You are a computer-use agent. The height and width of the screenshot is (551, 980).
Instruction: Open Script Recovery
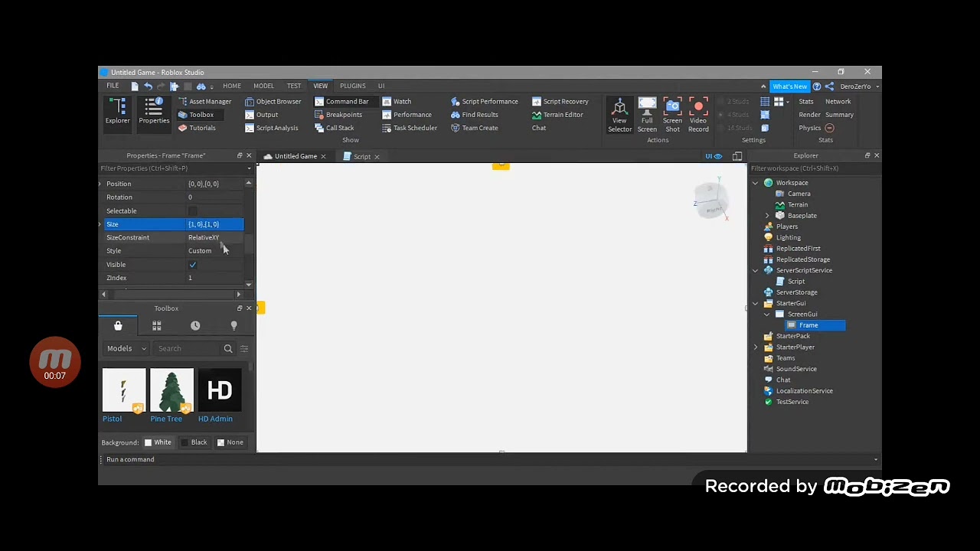(560, 102)
